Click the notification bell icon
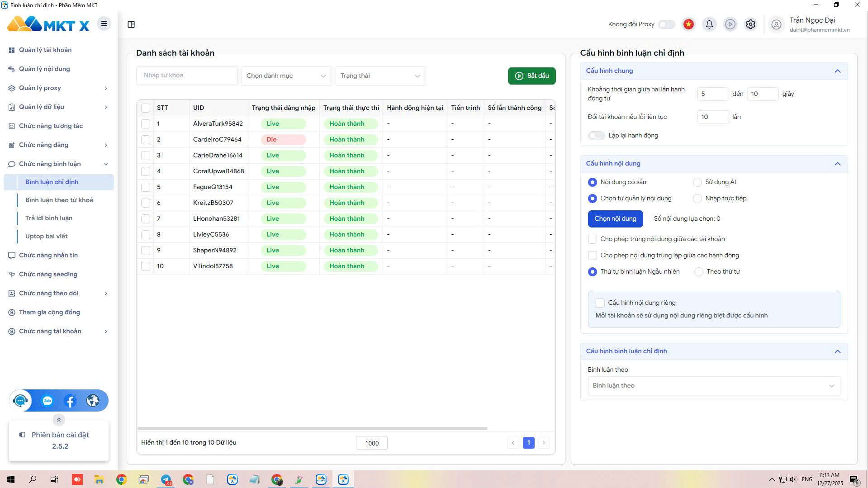Screen dimensions: 868x488 click(709, 24)
